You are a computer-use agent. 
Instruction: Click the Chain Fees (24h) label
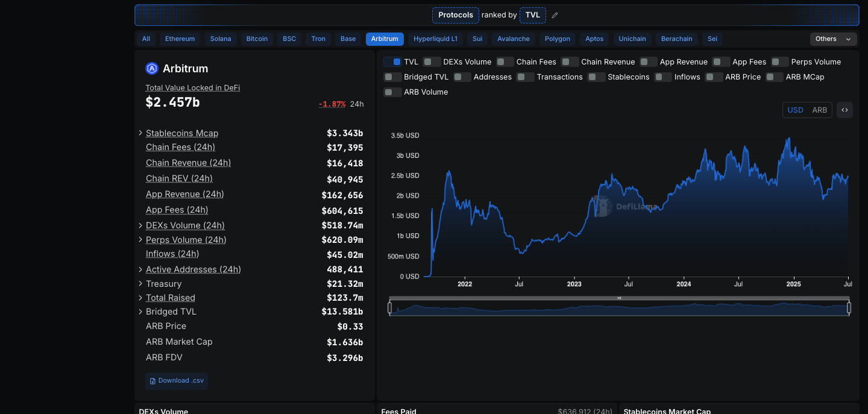tap(180, 148)
